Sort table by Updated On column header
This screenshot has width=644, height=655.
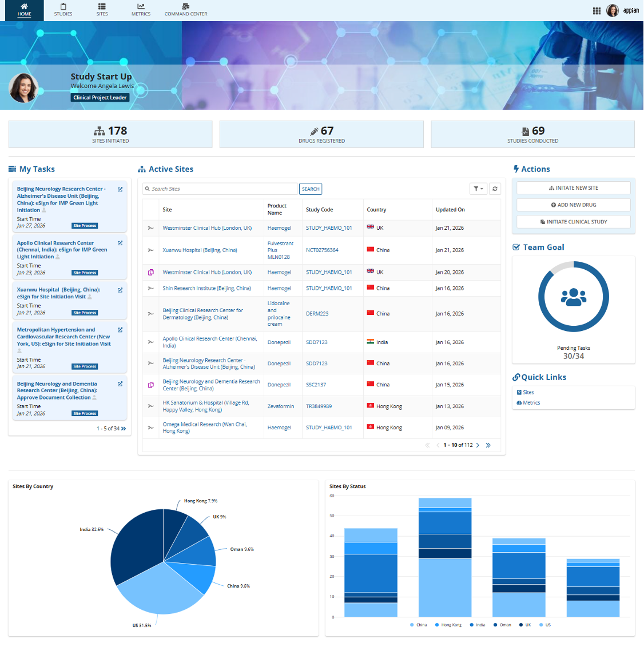(450, 210)
